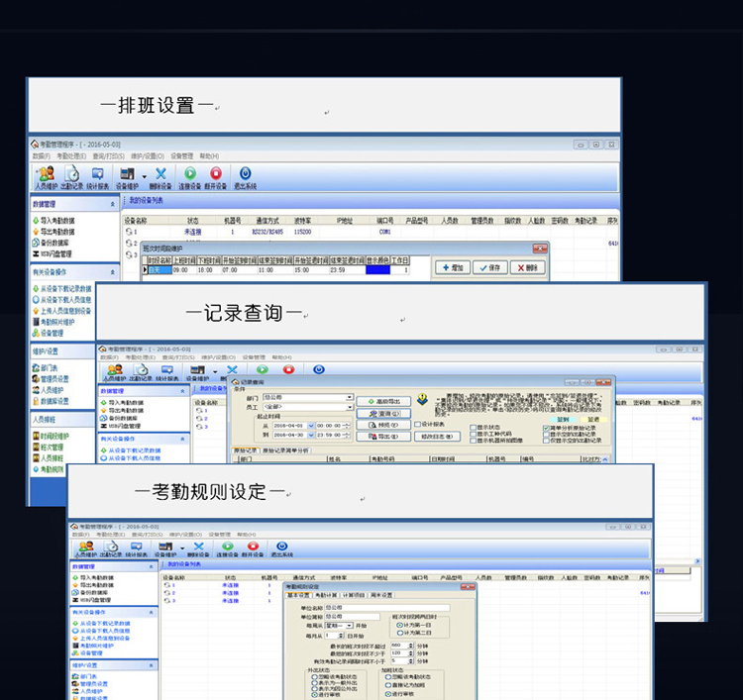Open 班次管理 in top window sidebar
The width and height of the screenshot is (743, 700).
click(x=48, y=448)
